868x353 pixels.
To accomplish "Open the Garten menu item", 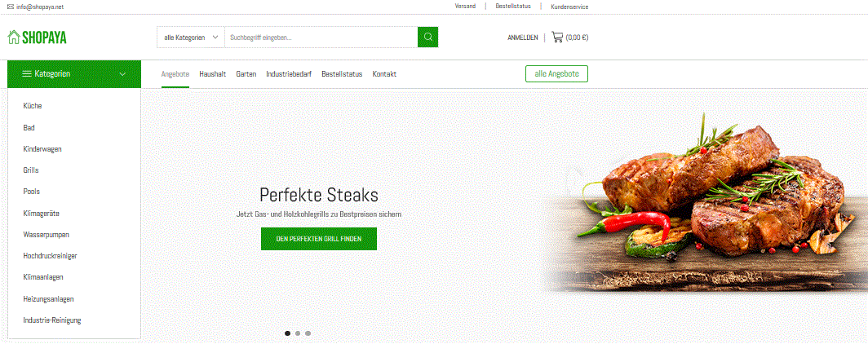I will coord(246,74).
